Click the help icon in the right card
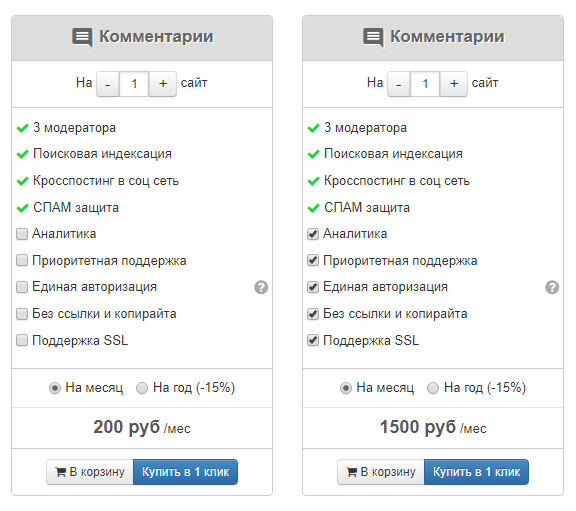The image size is (576, 511). (552, 287)
